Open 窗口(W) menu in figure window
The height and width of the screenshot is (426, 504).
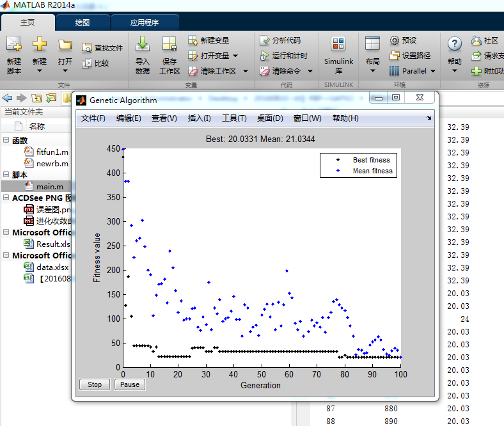pyautogui.click(x=308, y=118)
